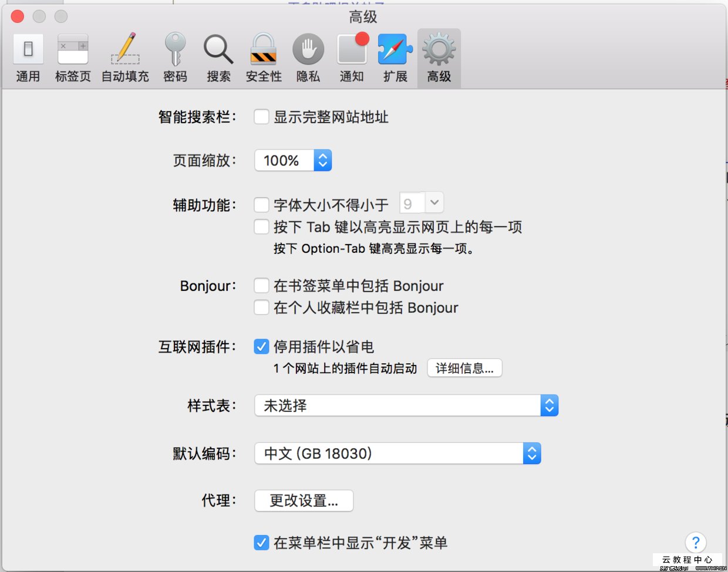
Task: Click the 安全性 (Security) icon
Action: tap(263, 56)
